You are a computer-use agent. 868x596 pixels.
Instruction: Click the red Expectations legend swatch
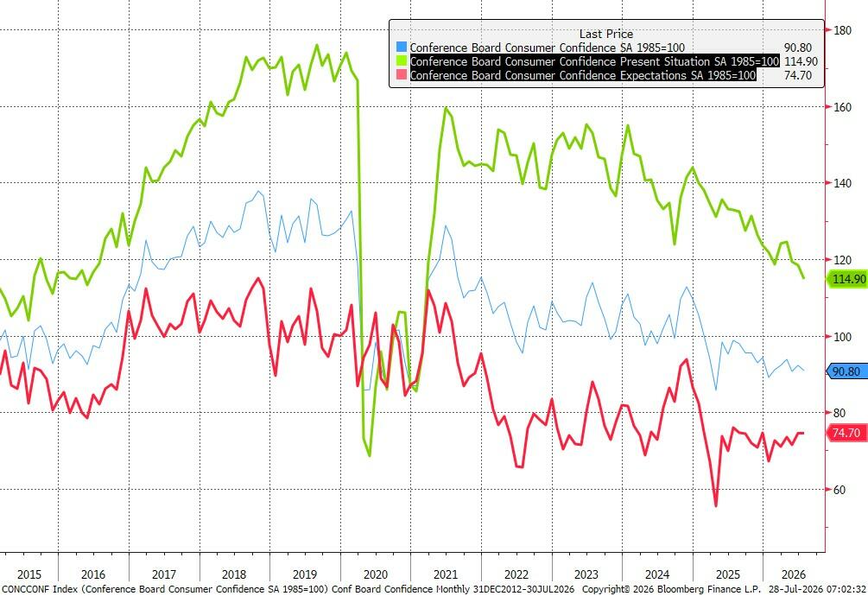click(402, 74)
